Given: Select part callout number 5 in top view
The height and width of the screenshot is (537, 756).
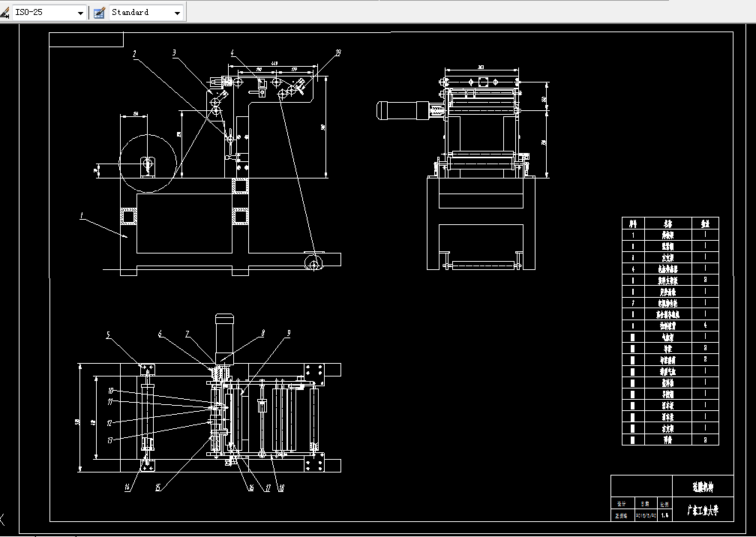Looking at the screenshot, I should click(x=109, y=335).
